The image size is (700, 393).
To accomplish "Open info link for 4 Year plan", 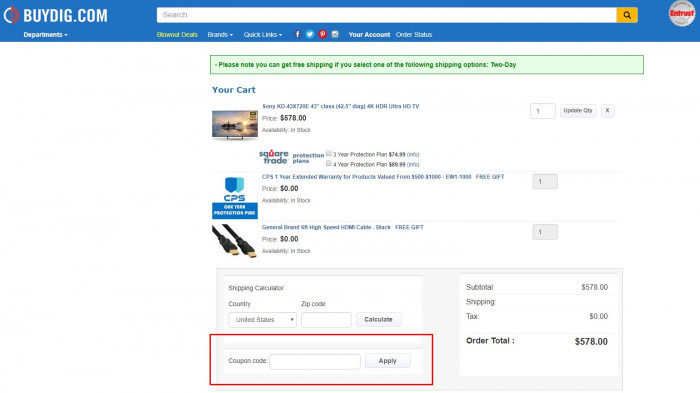I will (413, 165).
